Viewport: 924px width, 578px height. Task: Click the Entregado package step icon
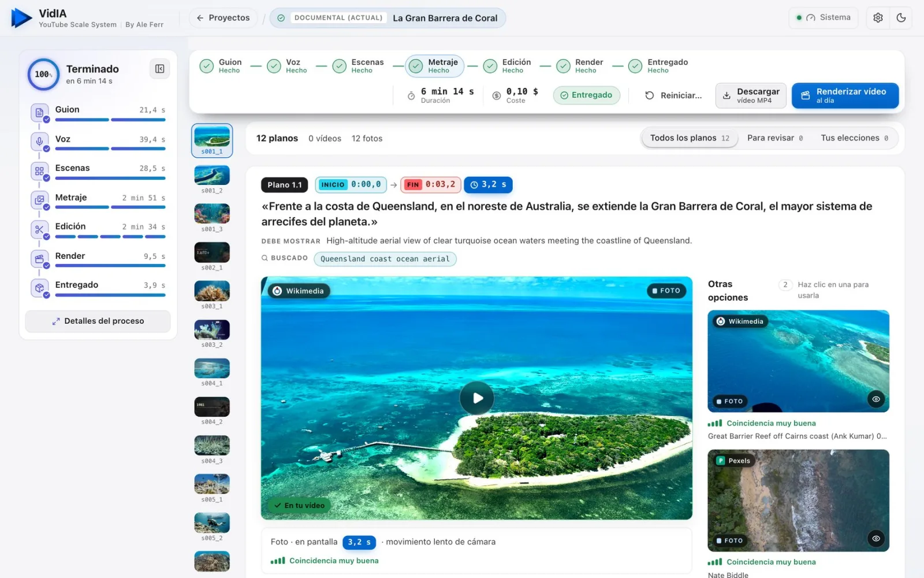pyautogui.click(x=39, y=288)
